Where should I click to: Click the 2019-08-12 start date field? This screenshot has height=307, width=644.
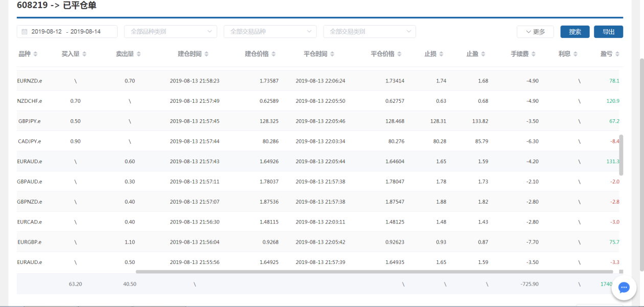47,32
